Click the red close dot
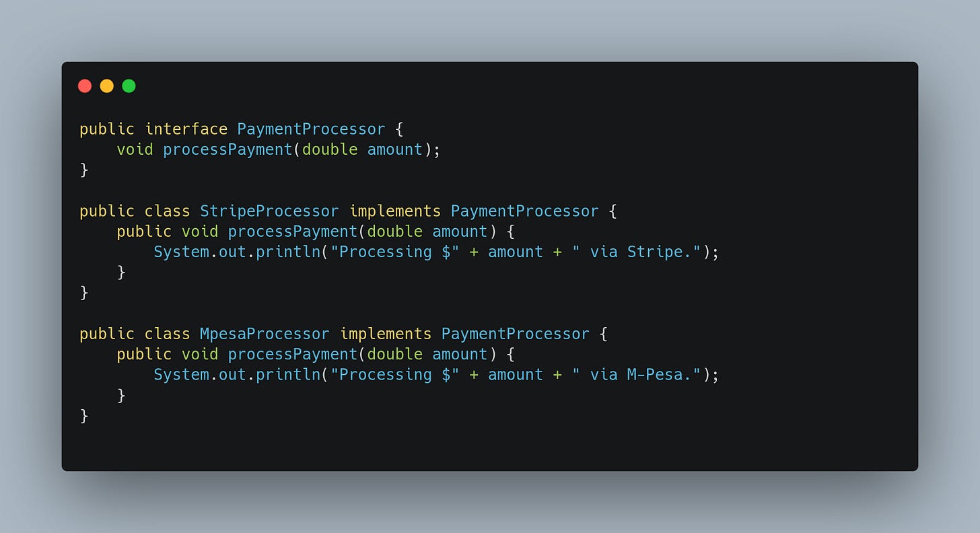 pos(85,85)
